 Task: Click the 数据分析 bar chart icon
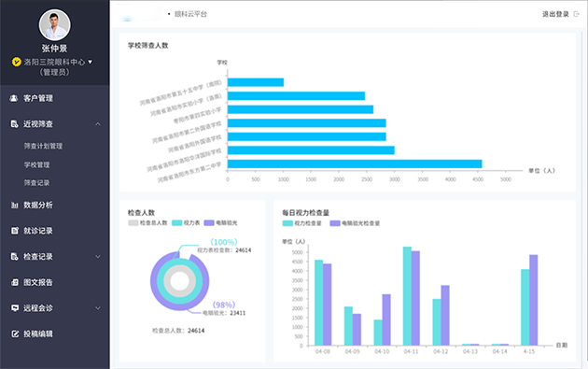pyautogui.click(x=14, y=205)
